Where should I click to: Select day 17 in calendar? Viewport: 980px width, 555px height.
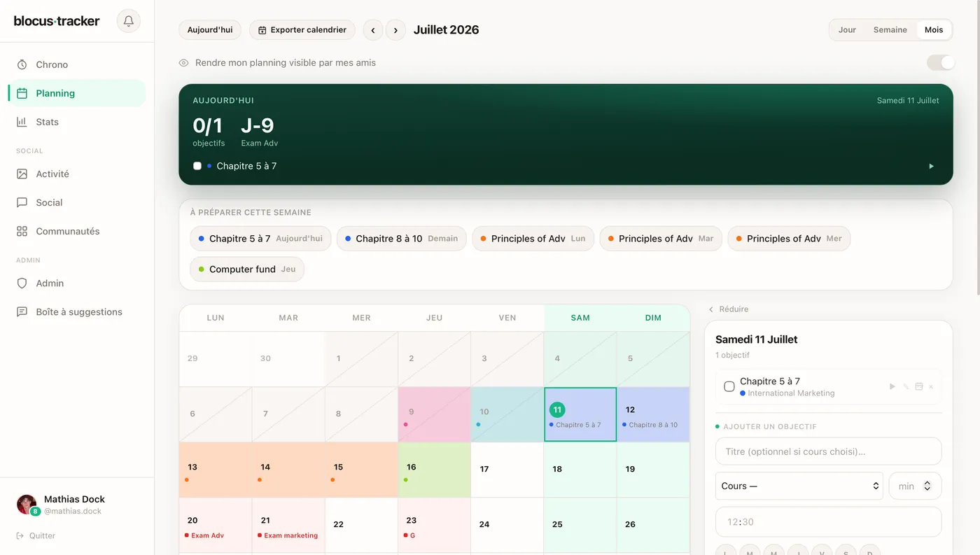tap(507, 470)
